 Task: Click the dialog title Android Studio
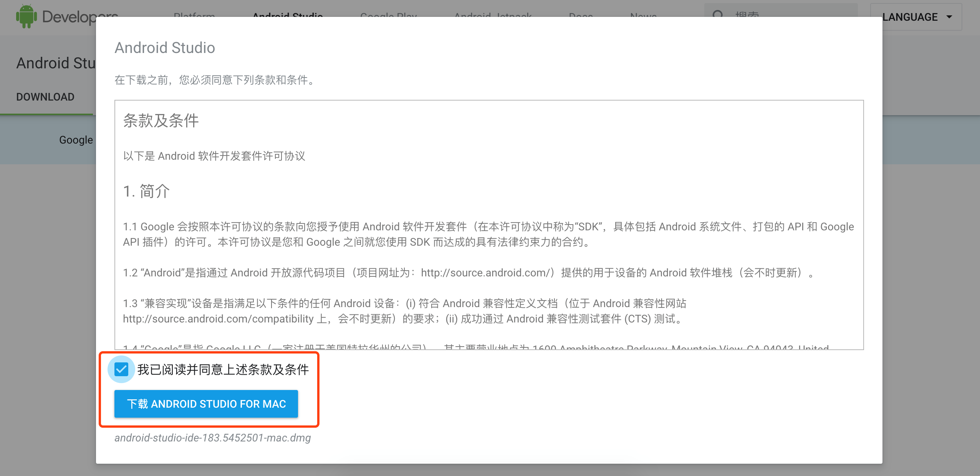(x=165, y=48)
